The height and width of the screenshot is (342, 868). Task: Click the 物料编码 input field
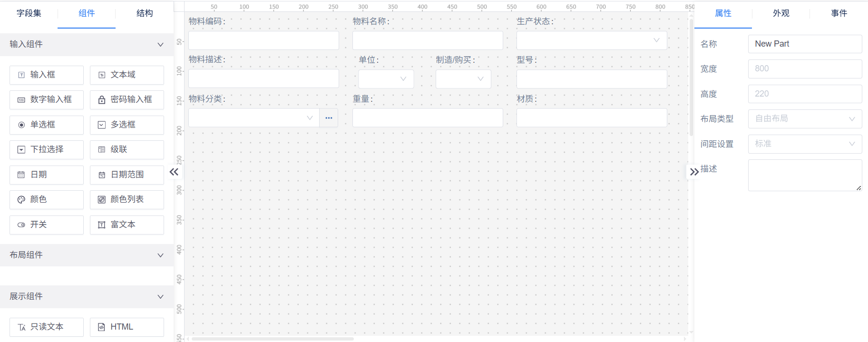[x=263, y=40]
